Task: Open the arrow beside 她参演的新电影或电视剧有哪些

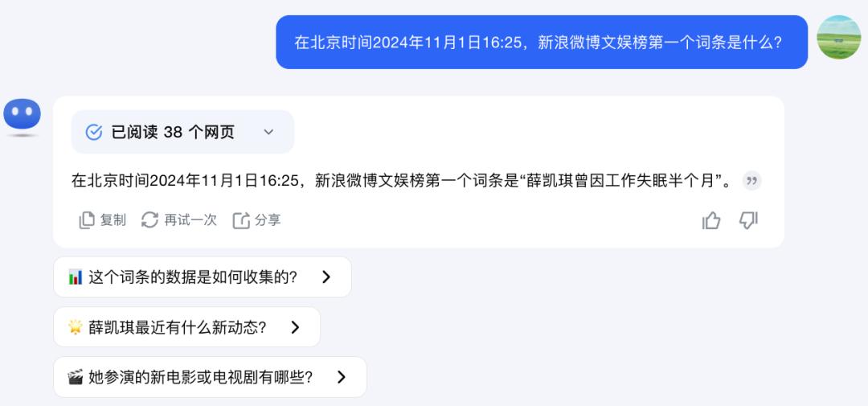Action: coord(341,377)
